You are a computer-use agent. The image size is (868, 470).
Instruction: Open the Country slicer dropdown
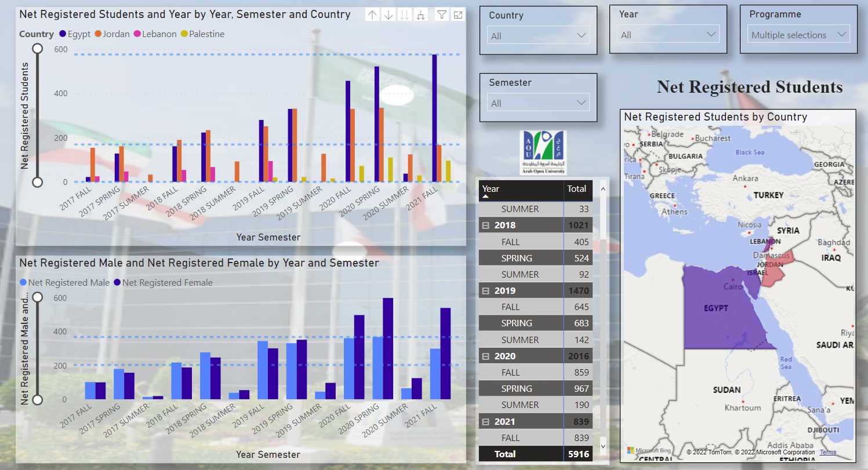pos(538,36)
